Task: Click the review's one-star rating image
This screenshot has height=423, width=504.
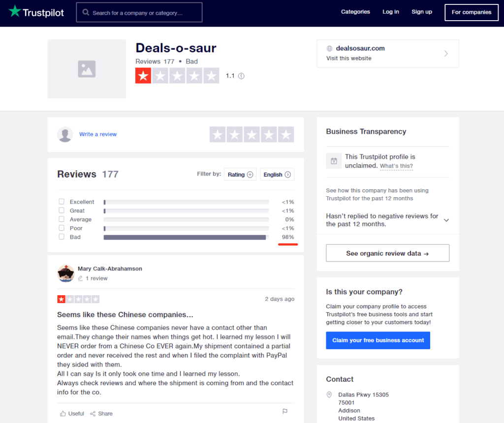Action: (x=78, y=300)
